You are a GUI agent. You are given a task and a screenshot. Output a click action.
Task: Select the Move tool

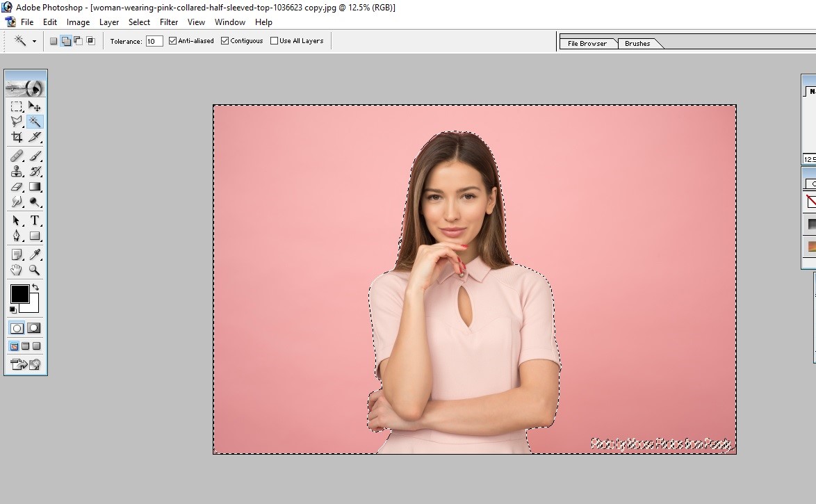[x=34, y=106]
